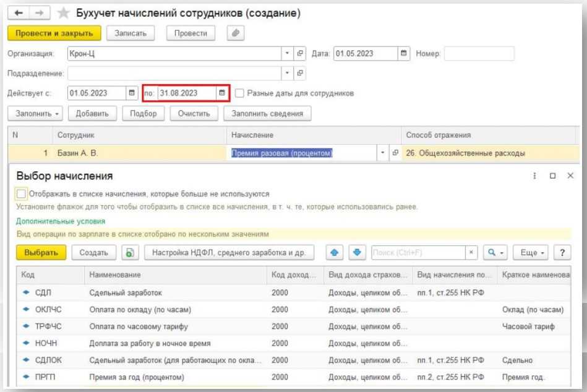Open calendar for end date 31.08.2023
The height and width of the screenshot is (392, 587).
coord(221,93)
